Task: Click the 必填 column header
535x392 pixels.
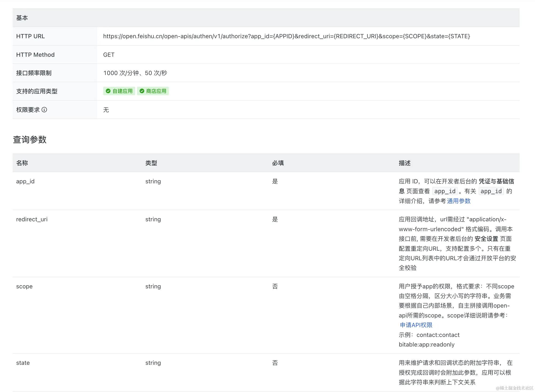Action: 278,163
